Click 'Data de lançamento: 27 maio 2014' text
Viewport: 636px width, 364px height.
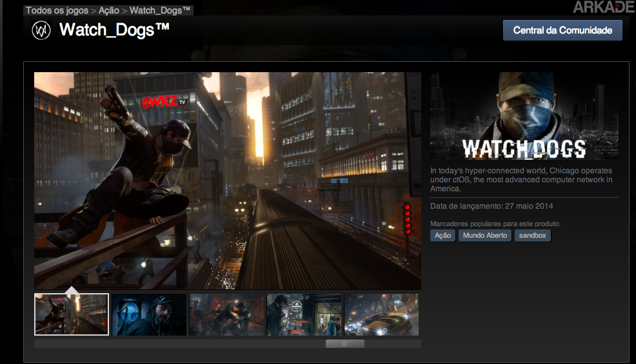click(492, 206)
